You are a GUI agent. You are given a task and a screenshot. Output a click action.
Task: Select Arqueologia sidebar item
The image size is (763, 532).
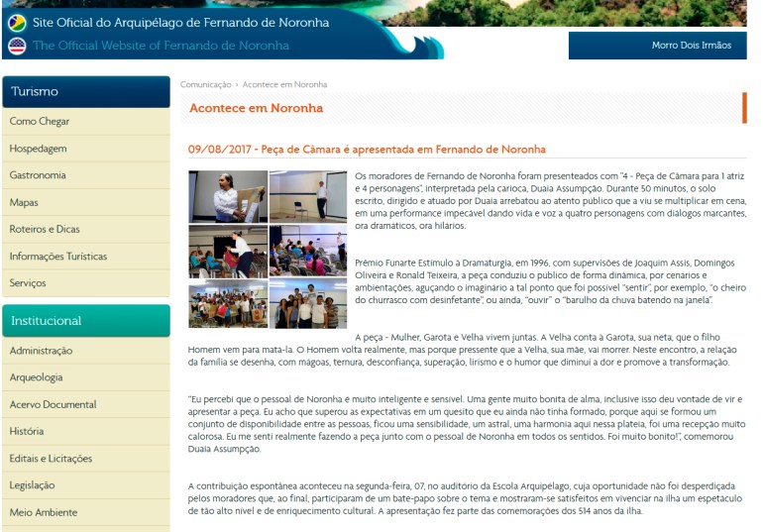36,377
